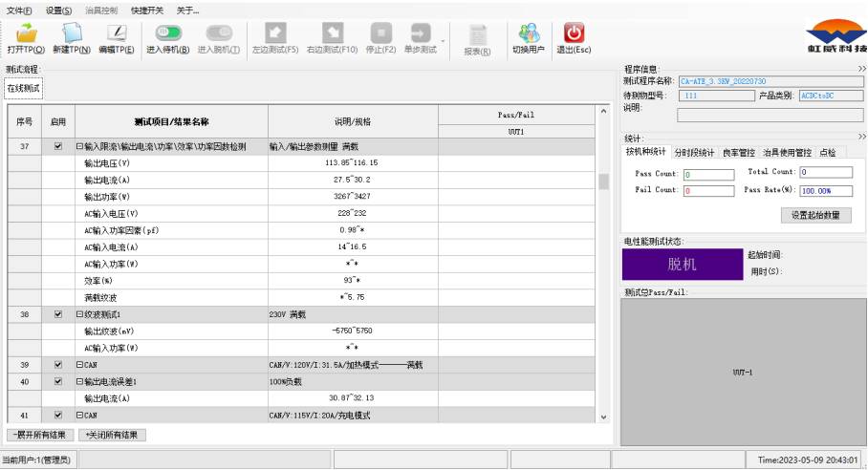Open the 快捷开关 menu

coord(146,11)
